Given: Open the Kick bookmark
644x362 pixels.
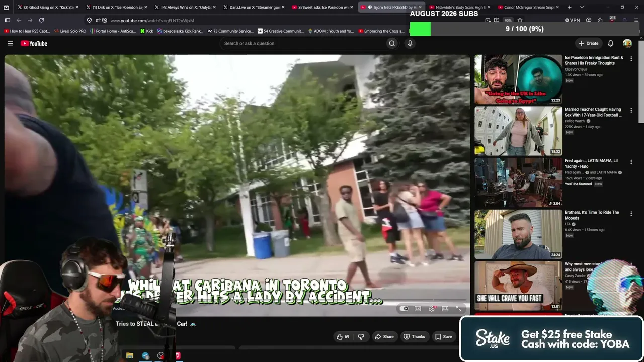Looking at the screenshot, I should pos(146,31).
